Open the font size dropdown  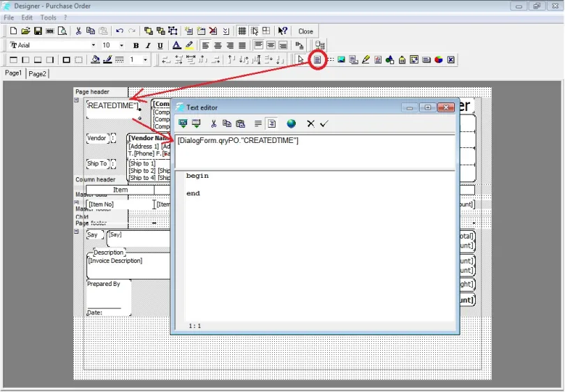(123, 45)
